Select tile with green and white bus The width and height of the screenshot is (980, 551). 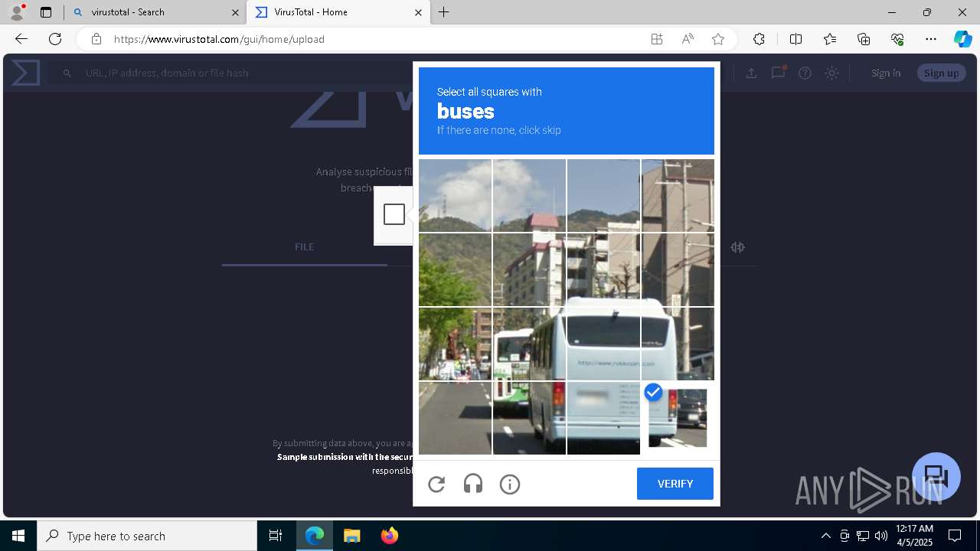[529, 344]
